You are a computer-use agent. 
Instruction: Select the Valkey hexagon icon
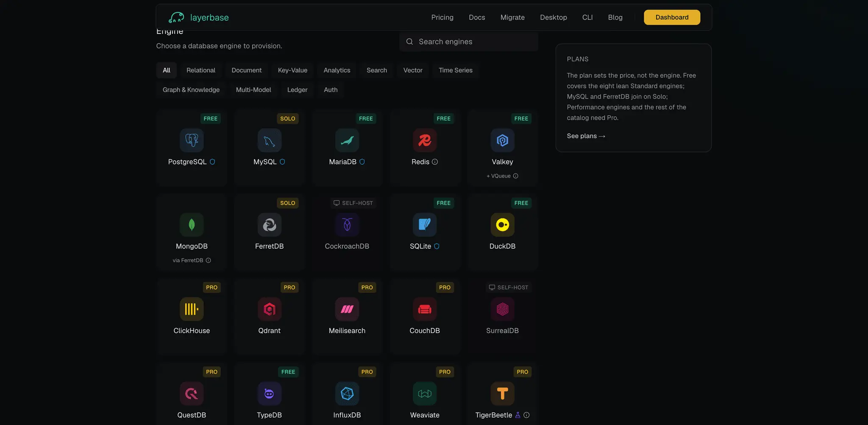point(503,140)
